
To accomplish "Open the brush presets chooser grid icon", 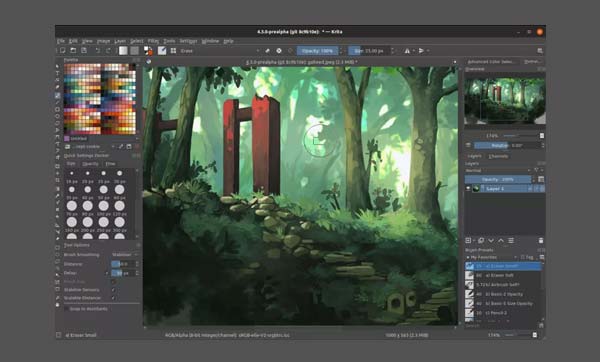I will coord(173,51).
